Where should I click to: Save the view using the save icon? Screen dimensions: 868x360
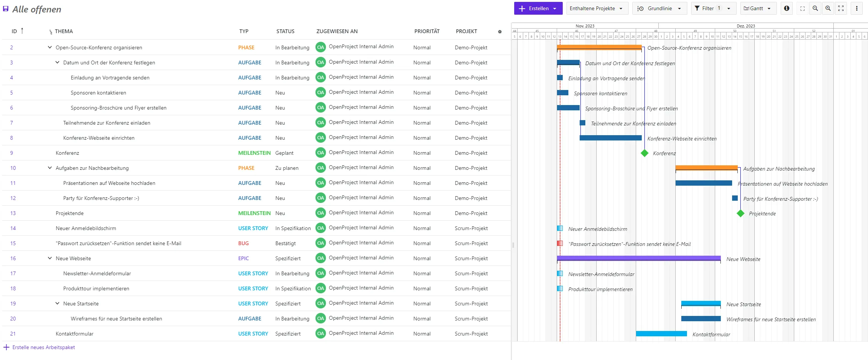tap(5, 9)
